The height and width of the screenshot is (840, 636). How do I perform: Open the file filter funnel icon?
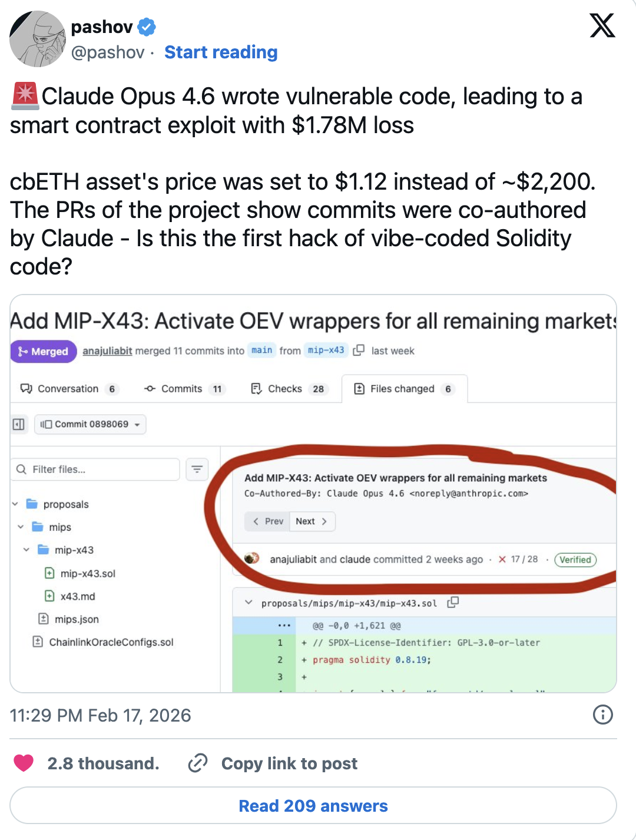pos(197,469)
